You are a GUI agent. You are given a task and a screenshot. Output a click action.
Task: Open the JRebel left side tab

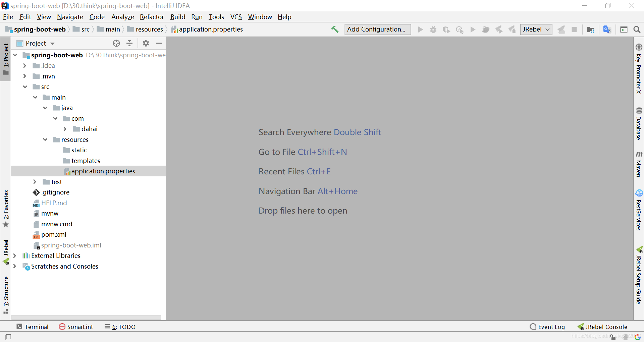6,252
